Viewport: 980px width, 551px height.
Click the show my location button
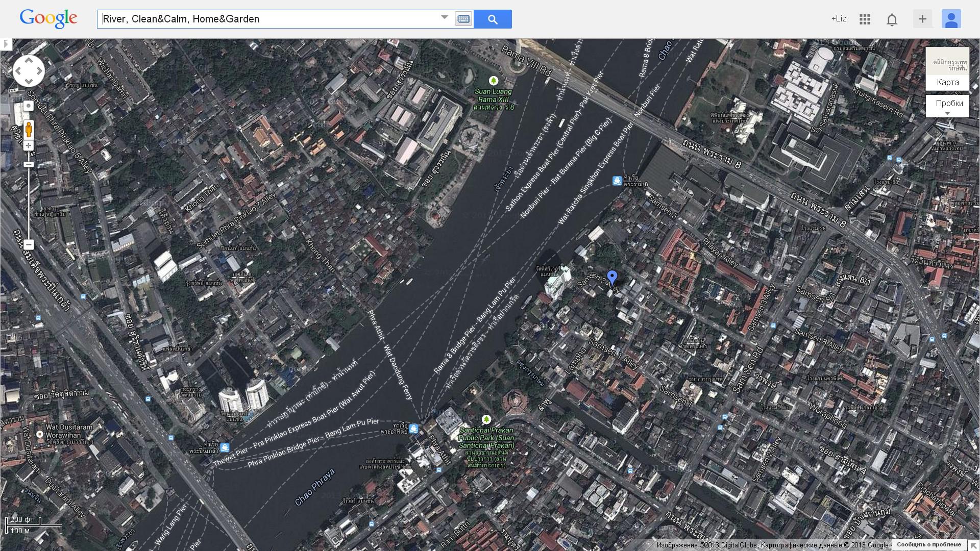point(29,106)
